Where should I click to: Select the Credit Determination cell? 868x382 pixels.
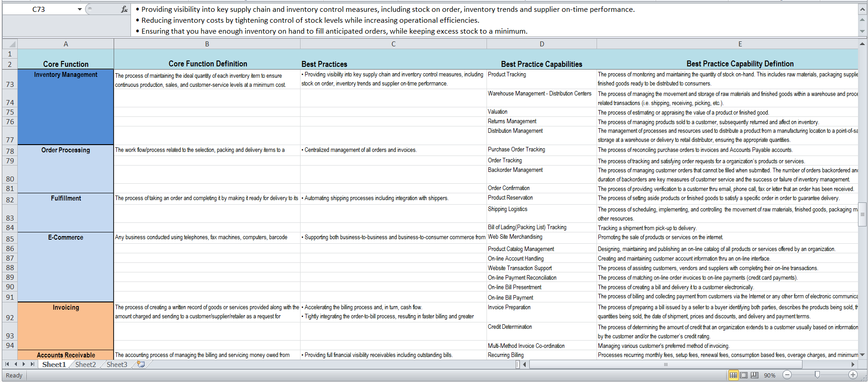click(x=542, y=331)
